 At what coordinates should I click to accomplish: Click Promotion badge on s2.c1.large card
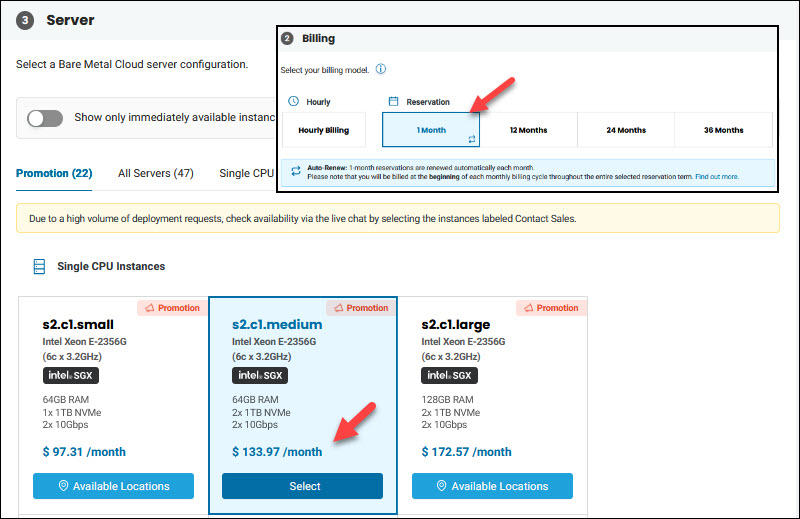[551, 308]
